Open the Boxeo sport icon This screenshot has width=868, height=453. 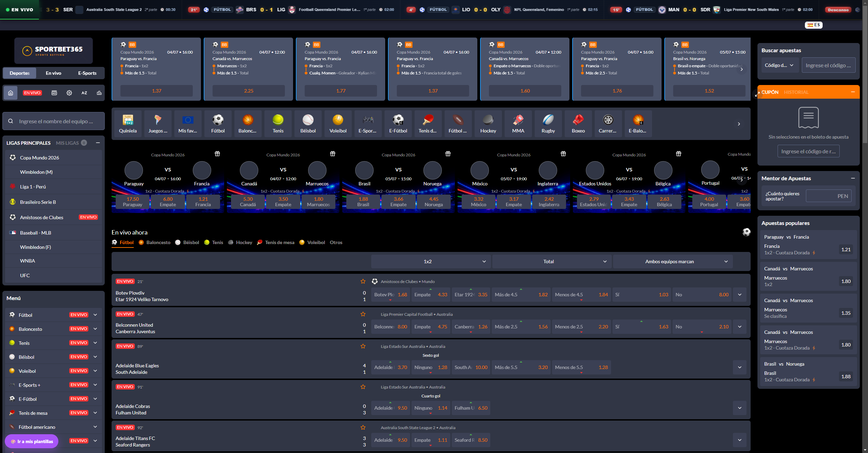coord(578,124)
